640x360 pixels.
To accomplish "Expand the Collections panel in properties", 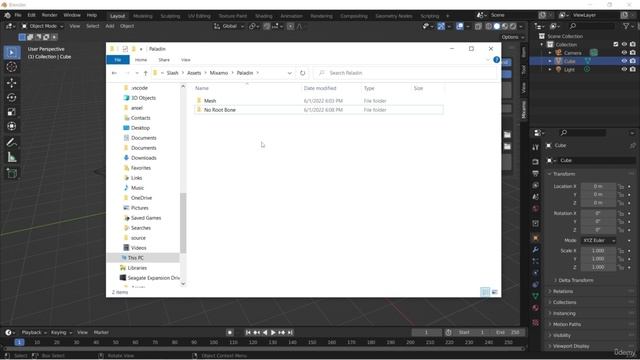I will pyautogui.click(x=564, y=302).
